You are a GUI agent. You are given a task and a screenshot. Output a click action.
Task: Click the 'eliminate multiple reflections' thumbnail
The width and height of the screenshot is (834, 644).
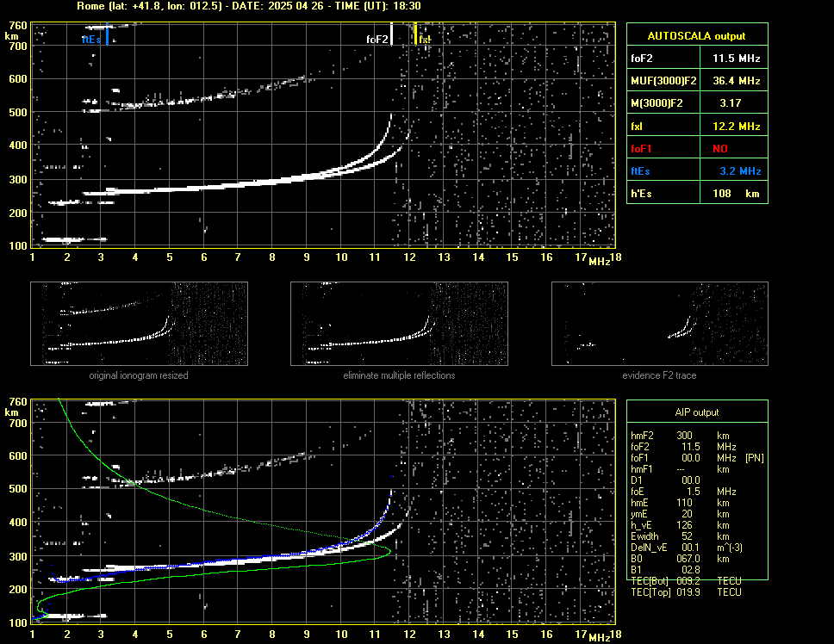click(399, 324)
